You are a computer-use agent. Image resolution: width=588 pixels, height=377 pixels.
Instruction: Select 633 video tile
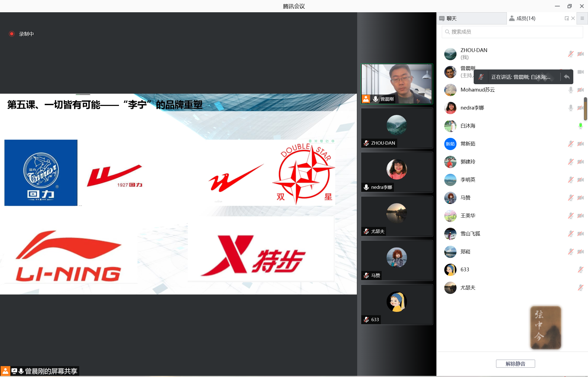click(397, 305)
